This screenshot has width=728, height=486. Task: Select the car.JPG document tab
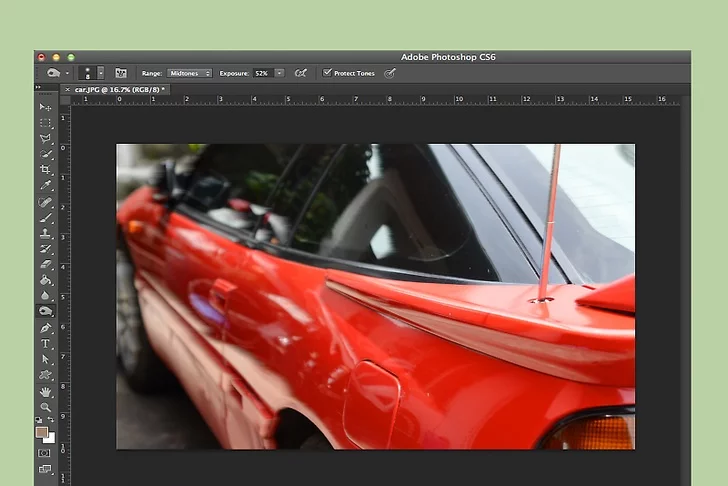[x=120, y=89]
